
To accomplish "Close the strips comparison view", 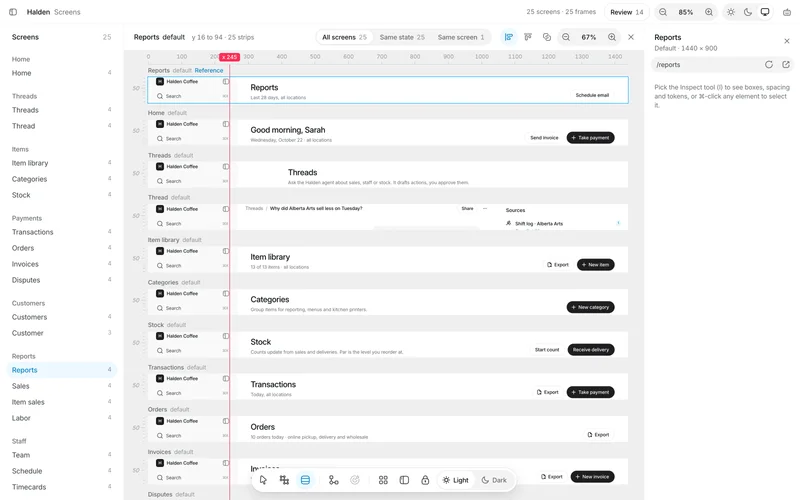I will tap(631, 37).
